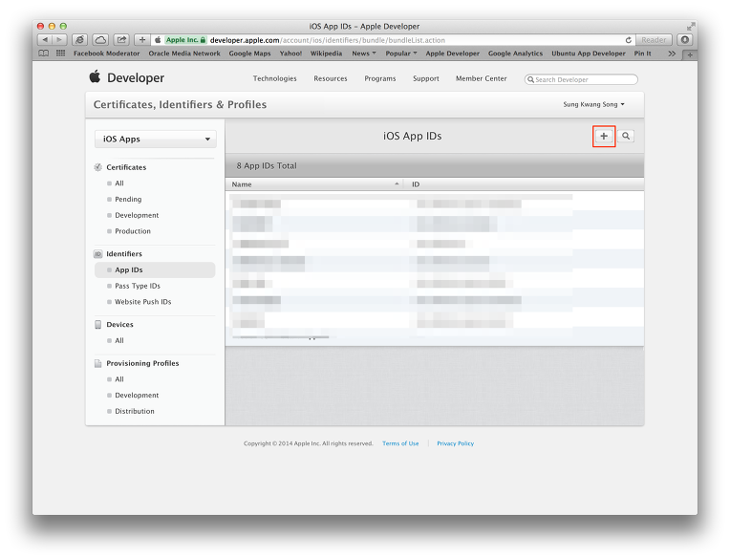Open the Google Maps bookmark

coord(249,54)
